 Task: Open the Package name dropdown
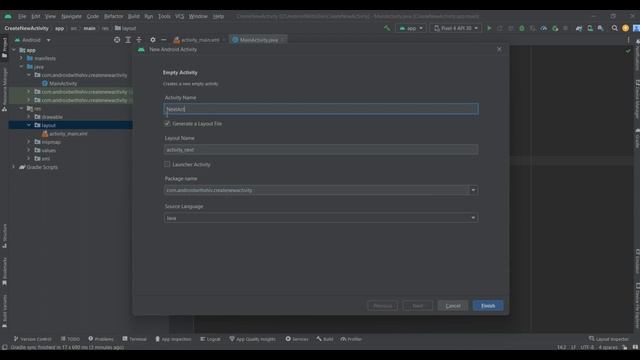[473, 190]
